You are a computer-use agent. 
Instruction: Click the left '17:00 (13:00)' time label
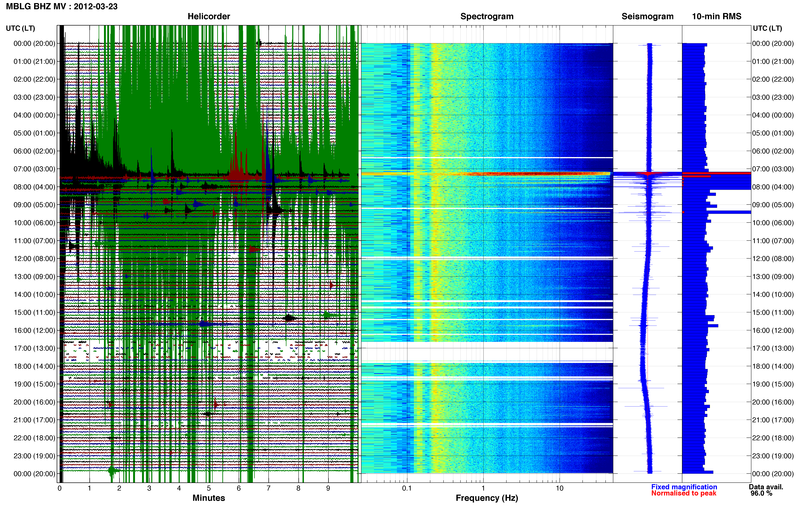coord(34,348)
